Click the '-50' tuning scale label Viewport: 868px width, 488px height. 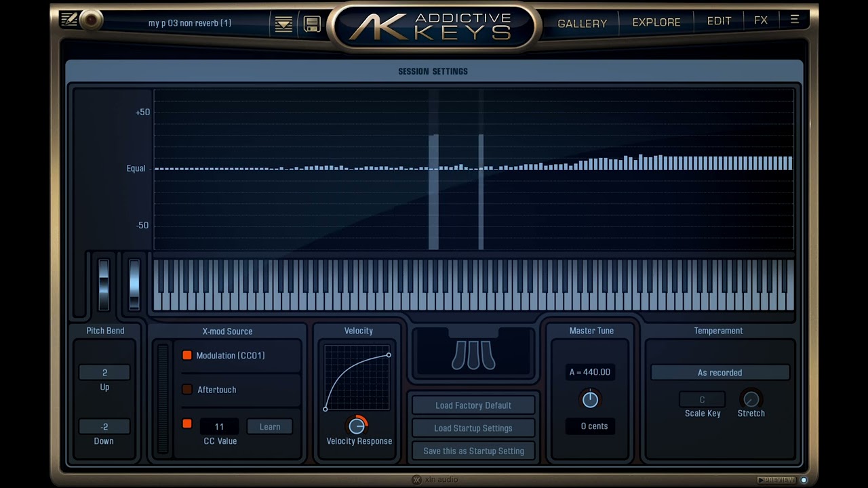[142, 226]
